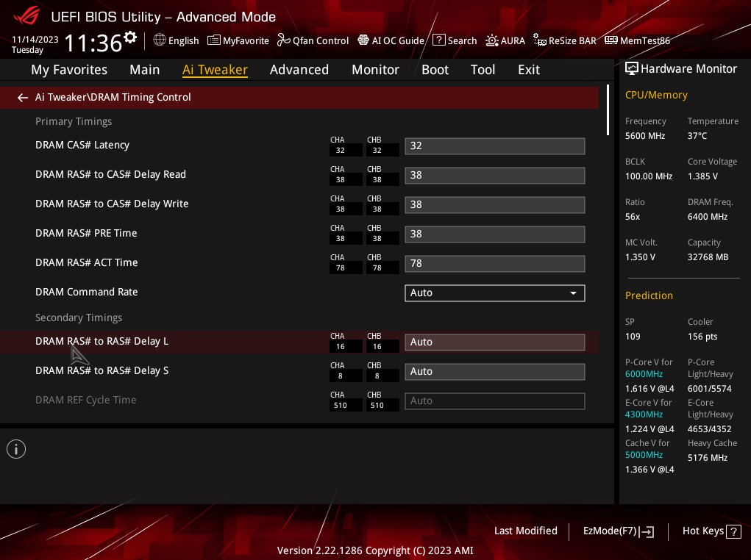Click the vertical scrollbar thumb
This screenshot has height=560, width=751.
(608, 110)
